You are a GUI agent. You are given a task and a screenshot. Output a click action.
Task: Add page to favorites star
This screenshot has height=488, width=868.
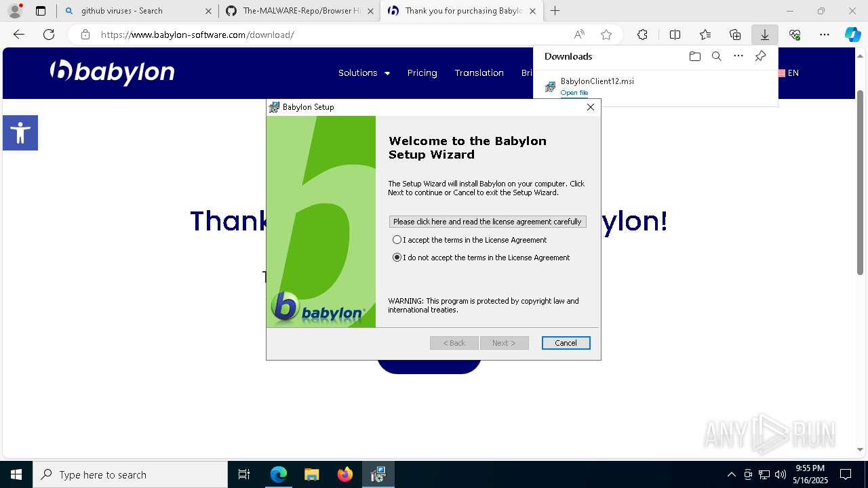(x=606, y=35)
